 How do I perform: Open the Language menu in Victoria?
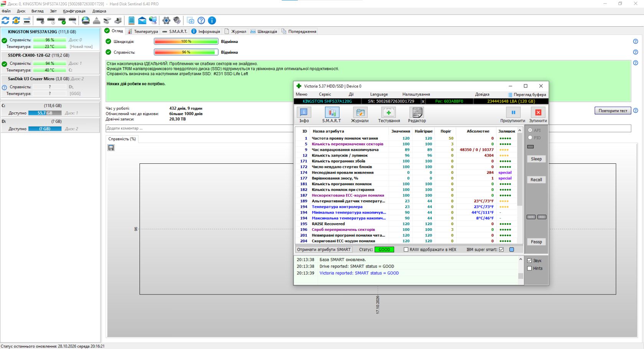pos(379,94)
